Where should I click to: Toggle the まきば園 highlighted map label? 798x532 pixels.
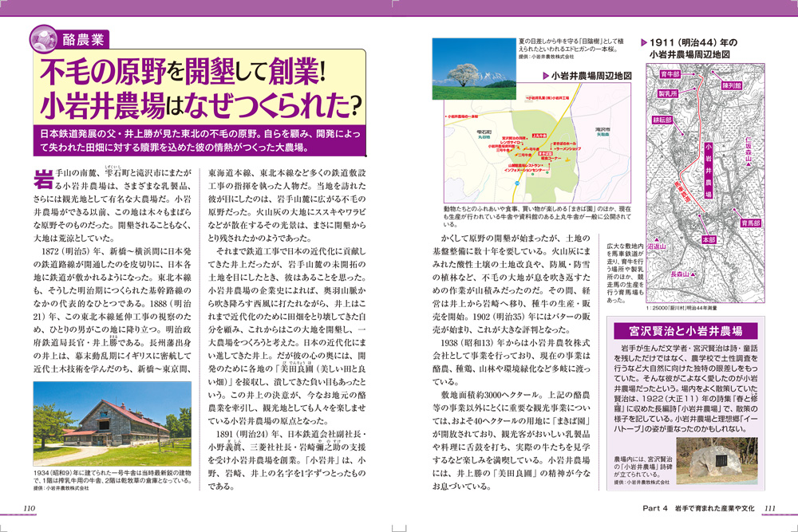pos(545,152)
